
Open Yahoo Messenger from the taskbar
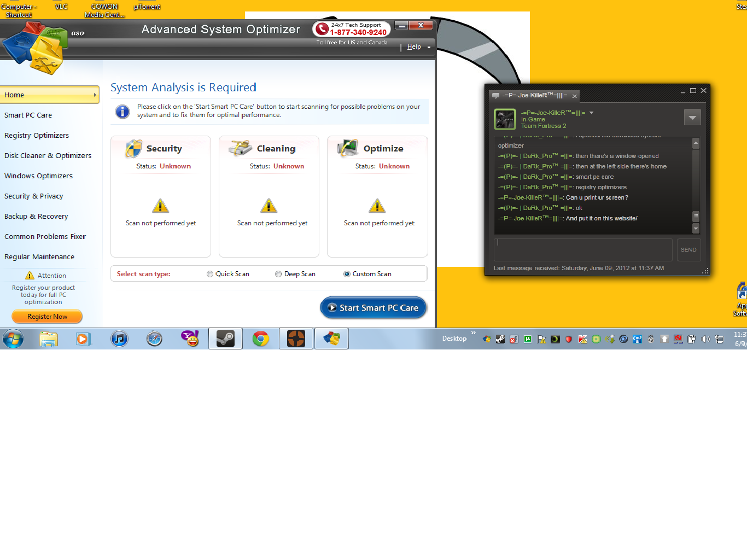190,339
